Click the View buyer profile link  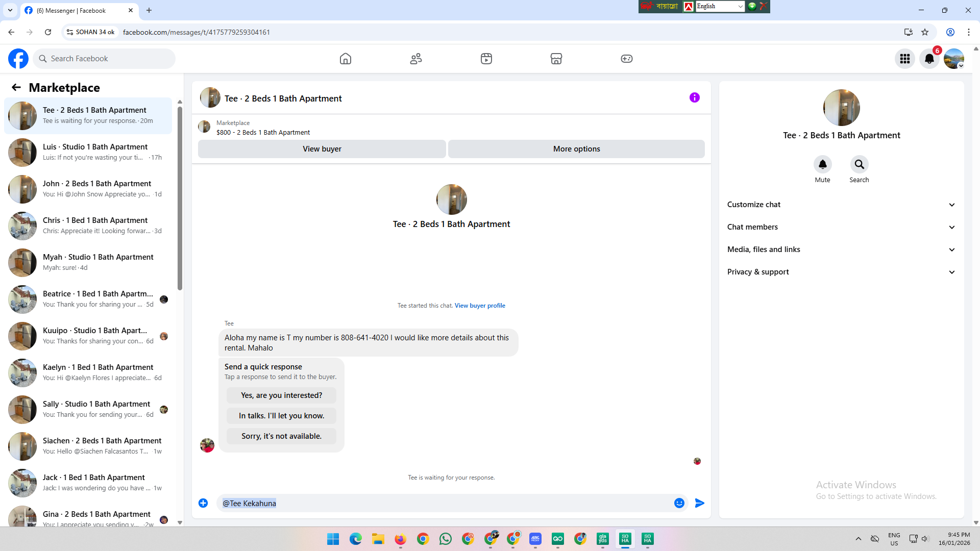coord(480,306)
